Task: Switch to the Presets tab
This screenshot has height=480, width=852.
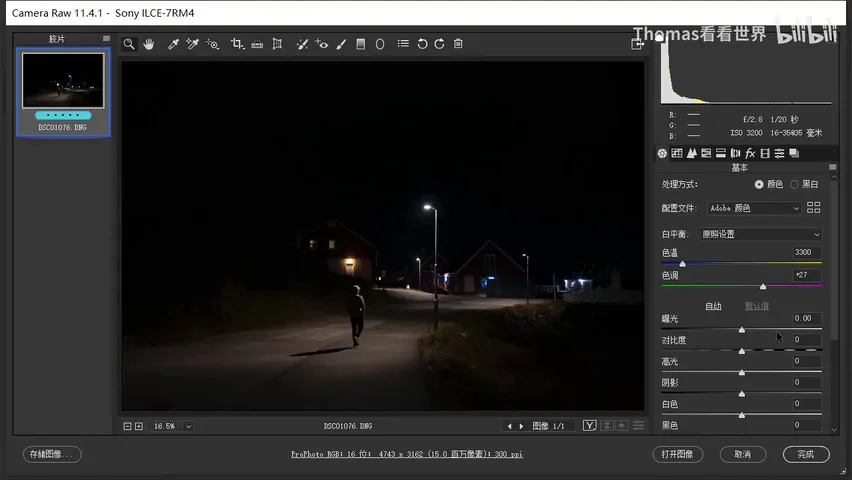Action: [779, 153]
